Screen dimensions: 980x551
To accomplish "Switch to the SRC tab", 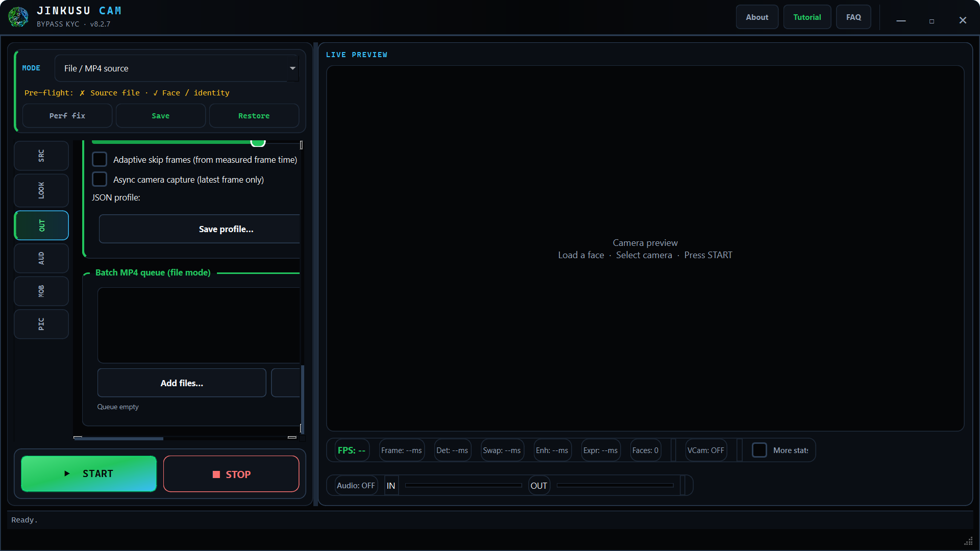I will coord(41,156).
